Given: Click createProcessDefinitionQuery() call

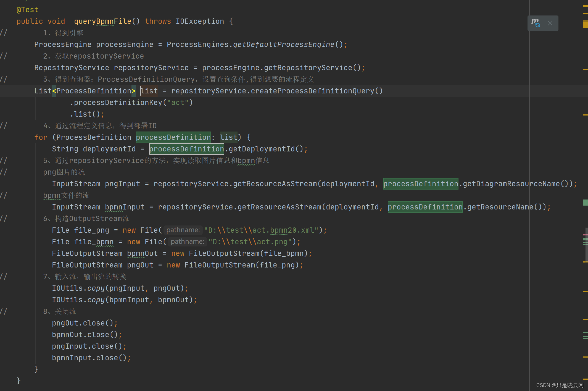Looking at the screenshot, I should (317, 91).
